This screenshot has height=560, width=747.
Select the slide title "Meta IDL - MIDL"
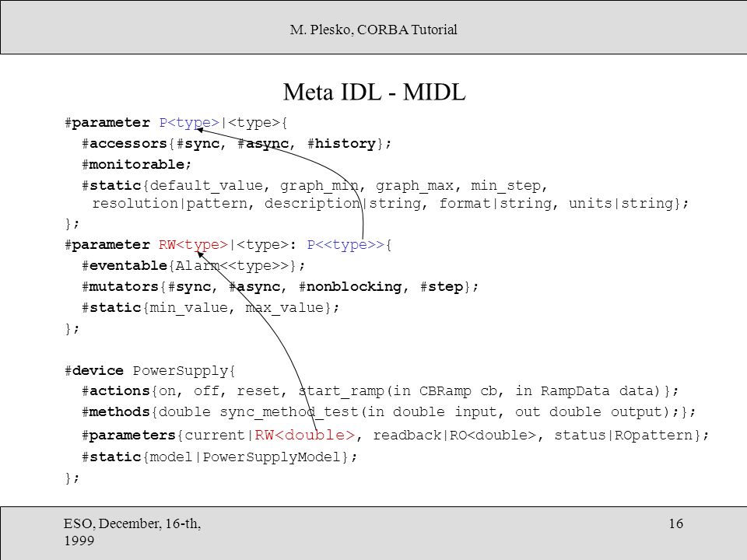(374, 92)
